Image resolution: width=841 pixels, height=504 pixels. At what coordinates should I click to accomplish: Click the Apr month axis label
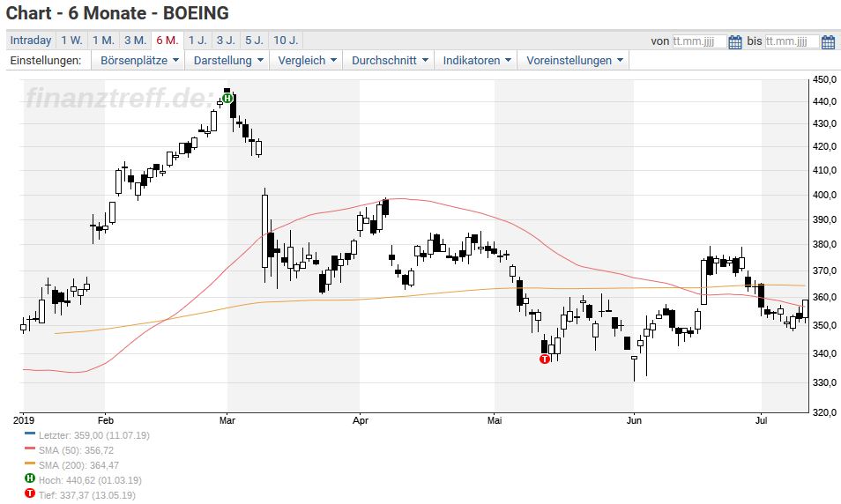(361, 420)
